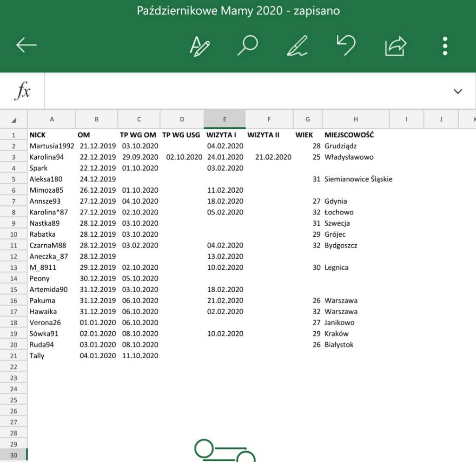
Task: Select the Artemida90 cell
Action: click(x=52, y=289)
